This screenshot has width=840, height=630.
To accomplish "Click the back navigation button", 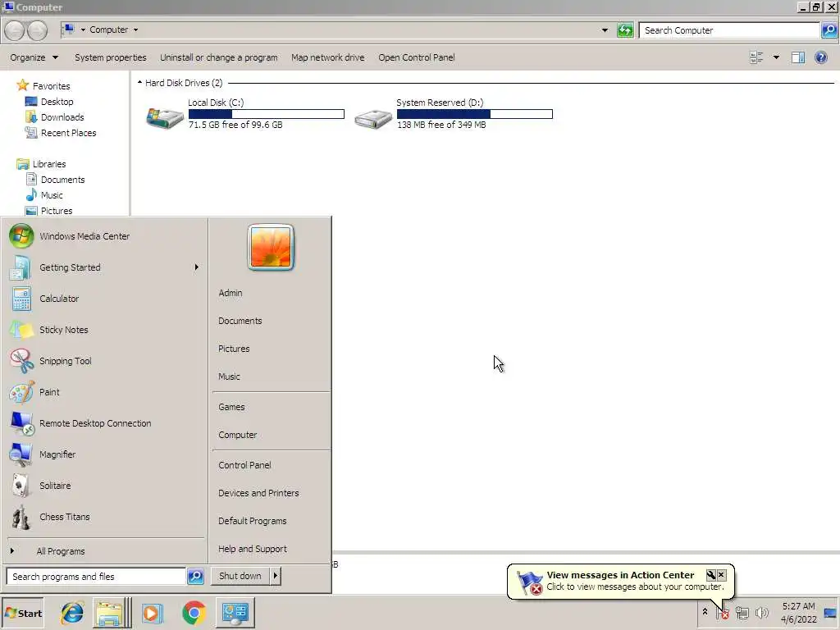I will 15,30.
